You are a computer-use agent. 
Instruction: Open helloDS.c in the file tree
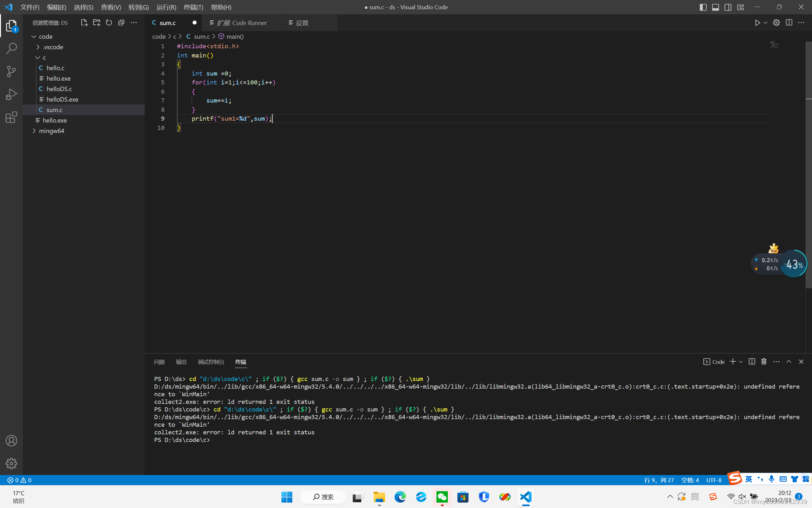click(x=83, y=89)
